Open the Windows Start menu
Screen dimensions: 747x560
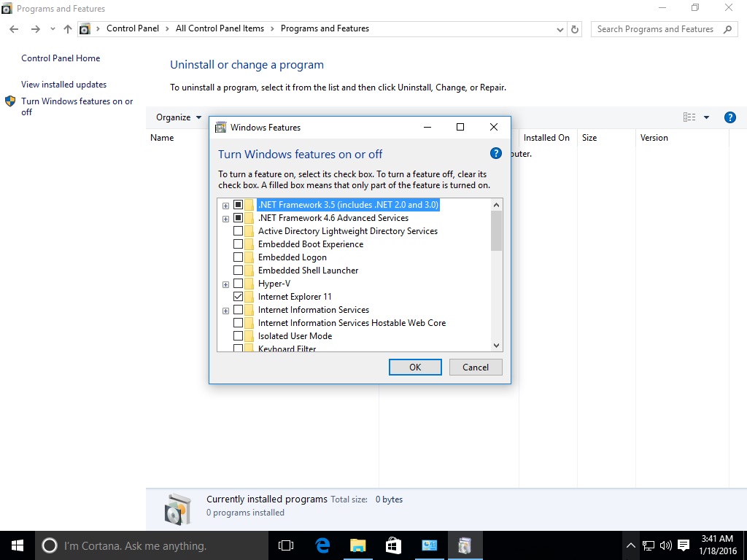(x=18, y=545)
